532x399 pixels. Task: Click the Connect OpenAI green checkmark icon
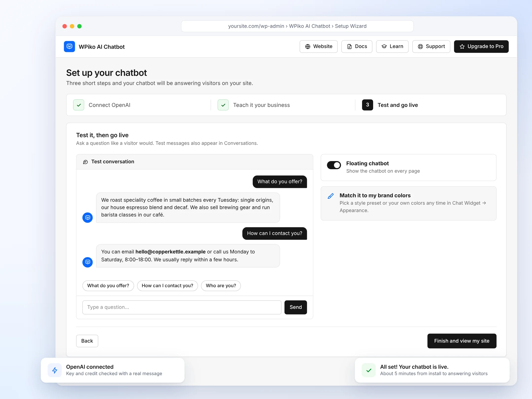tap(79, 105)
